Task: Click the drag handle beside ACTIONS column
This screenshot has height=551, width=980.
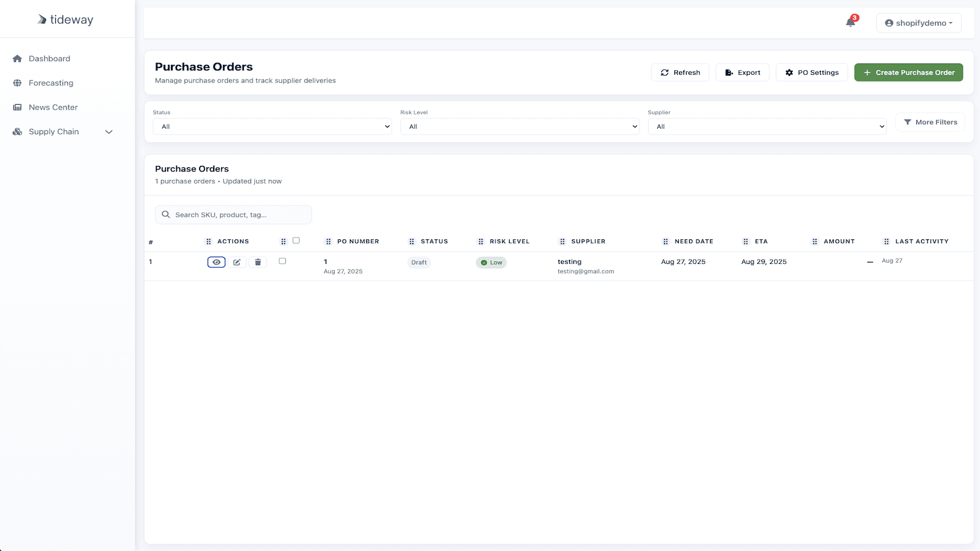Action: pos(208,241)
